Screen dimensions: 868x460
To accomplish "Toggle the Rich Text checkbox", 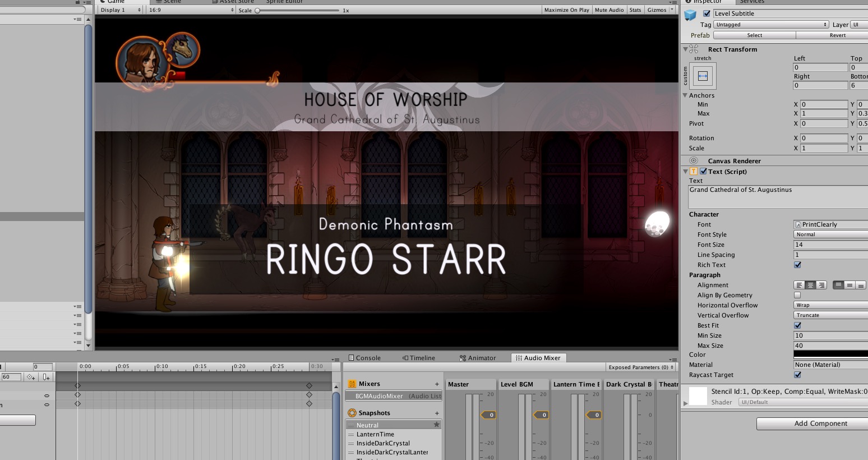I will click(x=797, y=265).
